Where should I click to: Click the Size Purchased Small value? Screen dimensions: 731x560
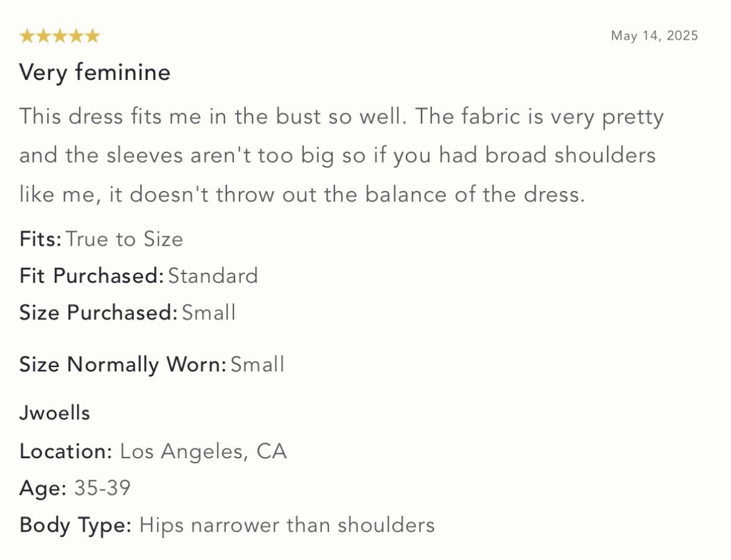pos(209,313)
